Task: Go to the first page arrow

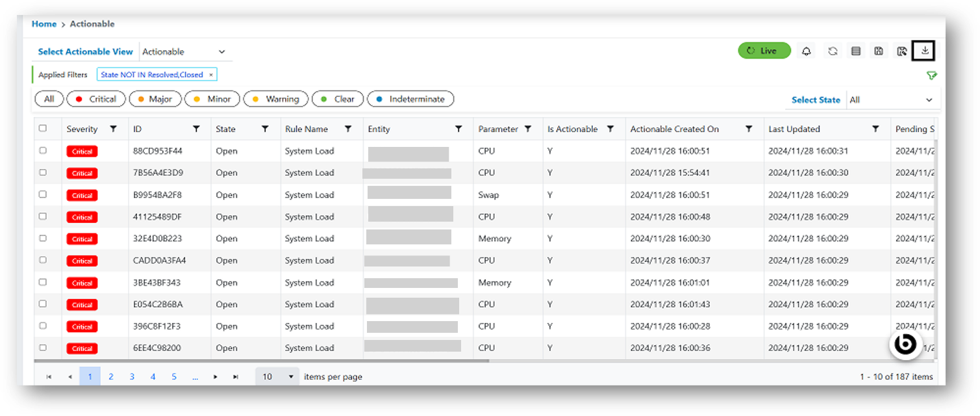Action: click(x=49, y=376)
